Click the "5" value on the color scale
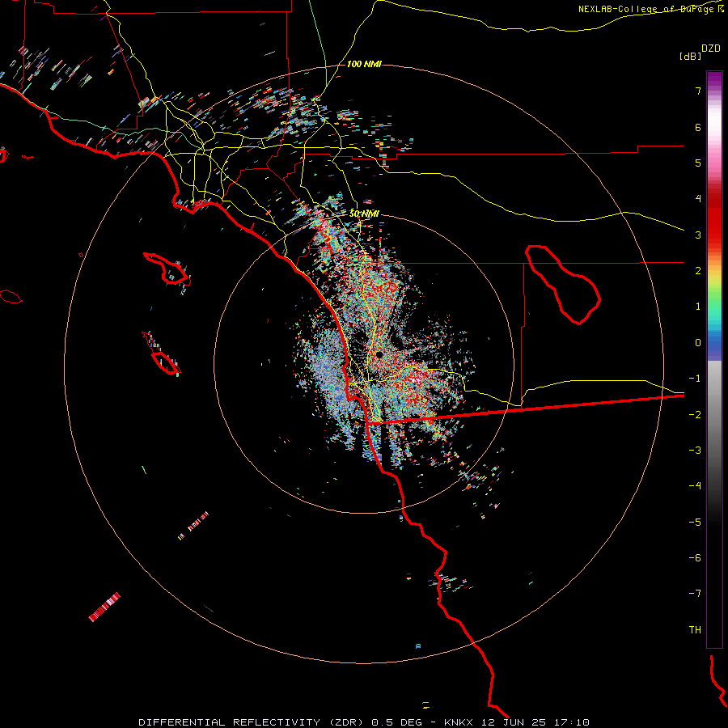Screen dimensions: 728x728 (698, 163)
